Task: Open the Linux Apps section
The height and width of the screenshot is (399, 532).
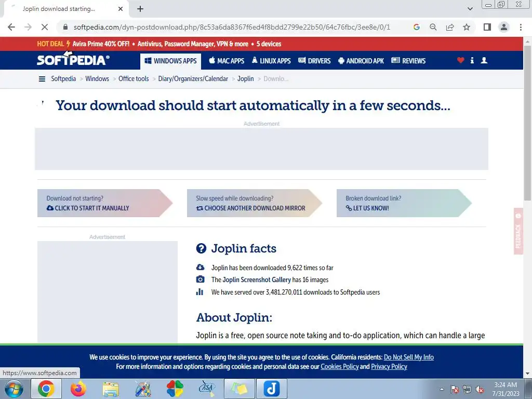Action: click(x=271, y=61)
